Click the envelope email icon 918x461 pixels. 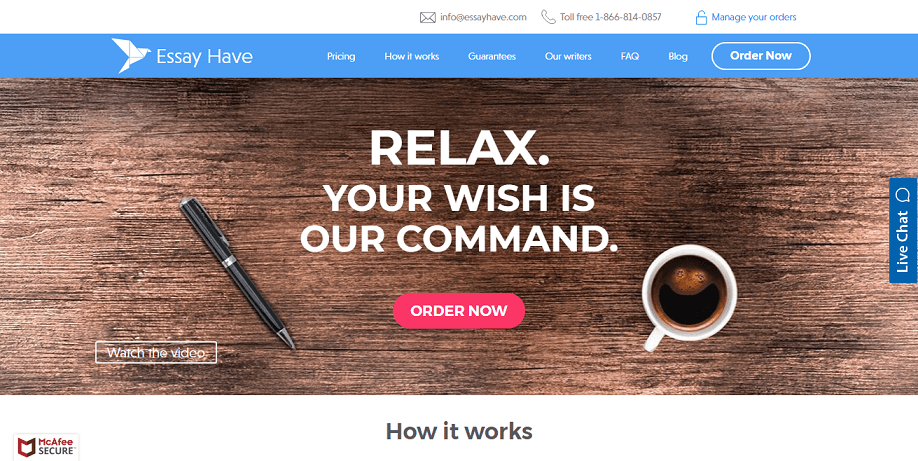[427, 18]
